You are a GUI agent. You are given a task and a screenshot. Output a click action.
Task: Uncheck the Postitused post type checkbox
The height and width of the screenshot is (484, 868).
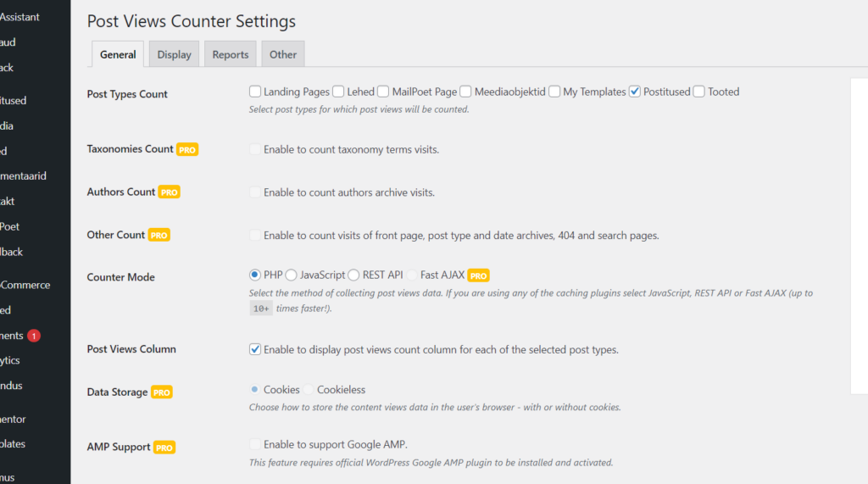(x=635, y=92)
